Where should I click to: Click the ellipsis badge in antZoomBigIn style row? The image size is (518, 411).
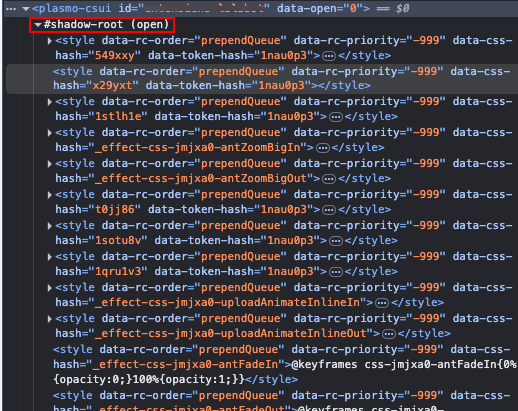[322, 148]
